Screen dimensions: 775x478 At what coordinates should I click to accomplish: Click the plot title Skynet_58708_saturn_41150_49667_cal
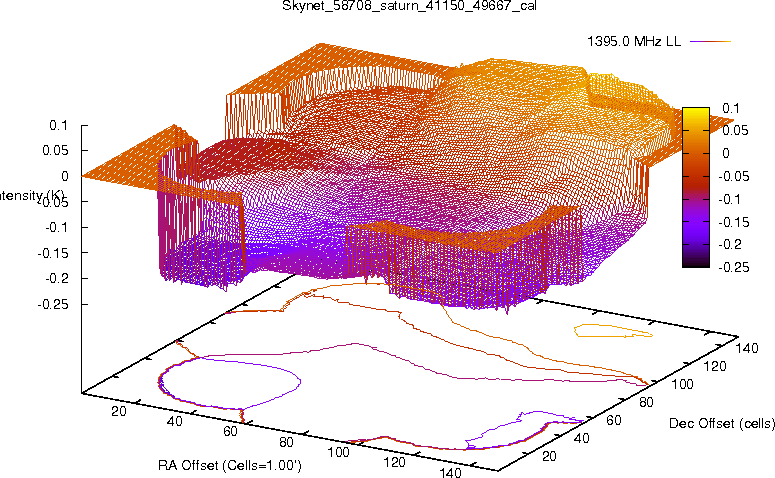click(409, 6)
